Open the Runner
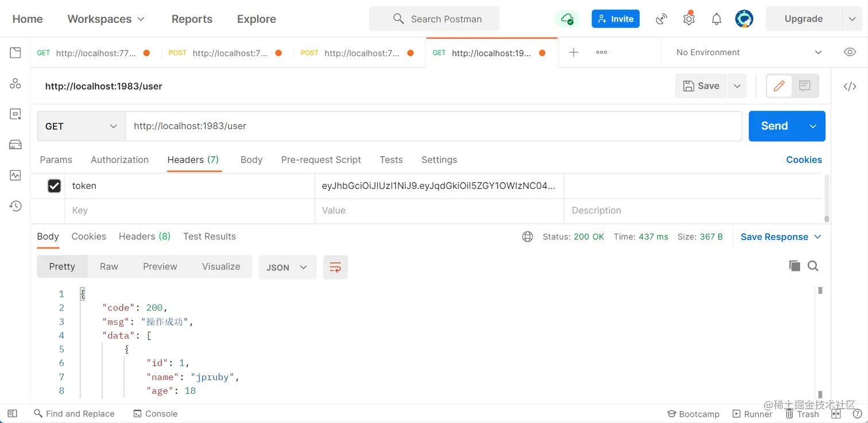868x423 pixels. pyautogui.click(x=753, y=414)
